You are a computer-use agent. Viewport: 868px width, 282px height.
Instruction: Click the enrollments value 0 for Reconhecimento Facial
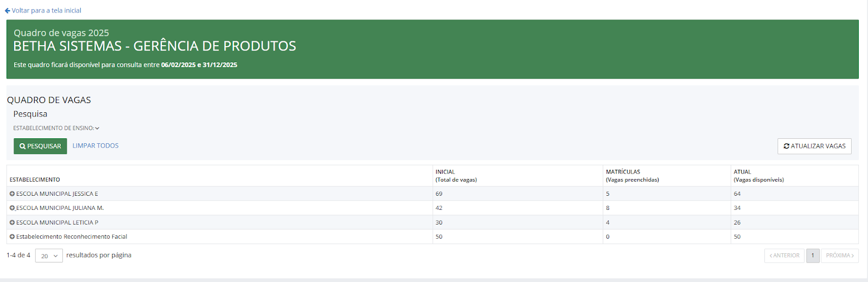tap(608, 237)
